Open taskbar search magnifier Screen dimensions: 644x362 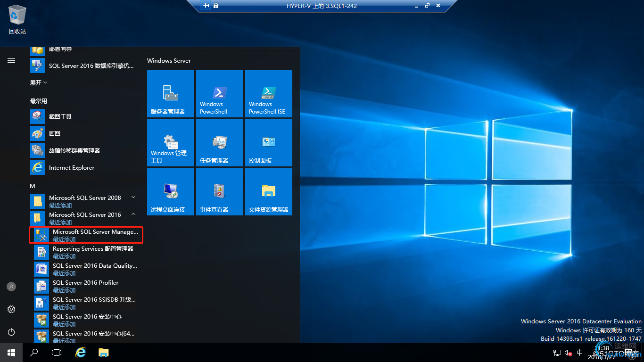(34, 353)
